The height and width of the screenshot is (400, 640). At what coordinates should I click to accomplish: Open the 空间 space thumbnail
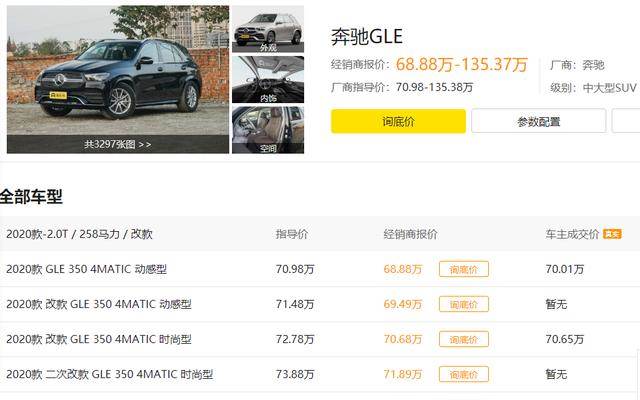pos(268,130)
